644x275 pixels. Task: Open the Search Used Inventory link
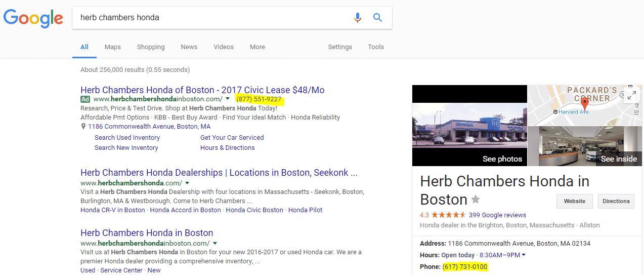coord(127,138)
